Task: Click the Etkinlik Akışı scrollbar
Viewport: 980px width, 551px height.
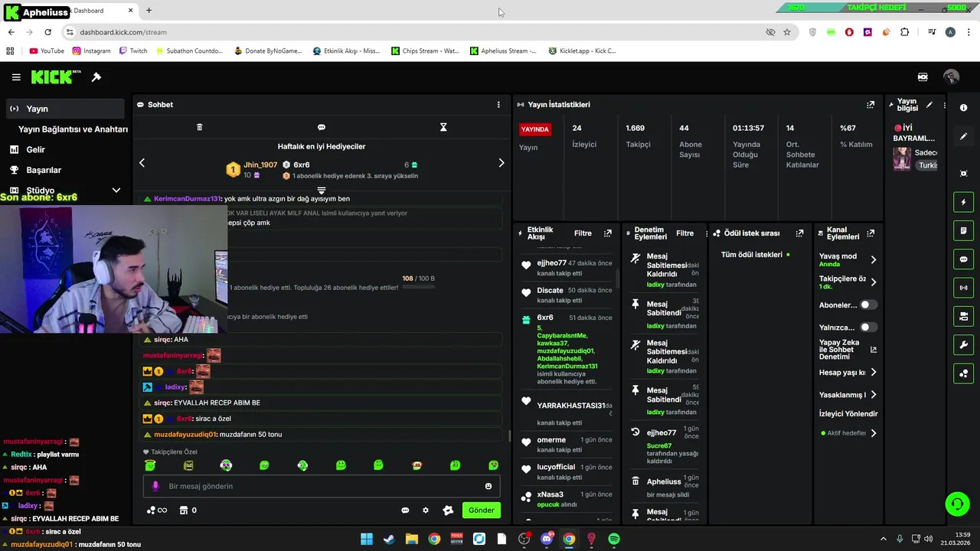Action: [x=617, y=278]
